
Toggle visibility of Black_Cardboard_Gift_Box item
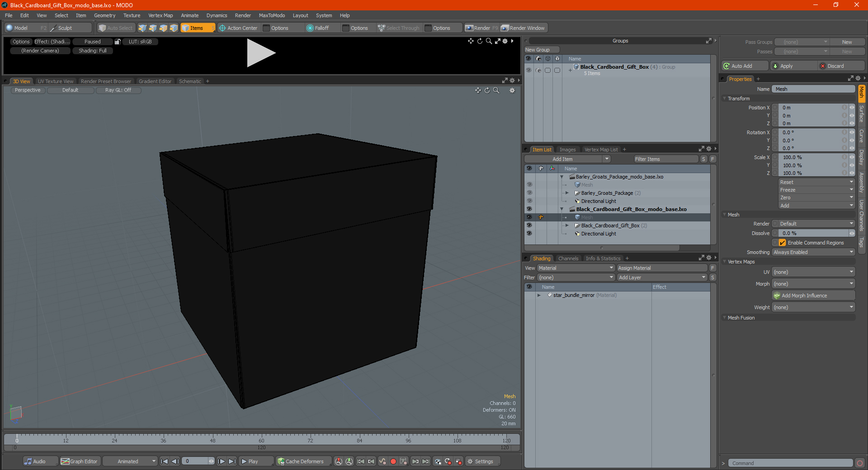point(529,226)
